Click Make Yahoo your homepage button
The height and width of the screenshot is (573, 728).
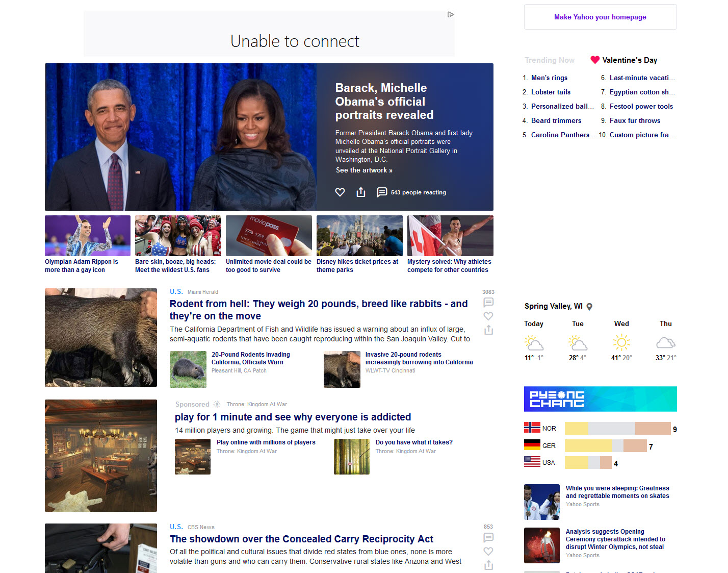point(601,17)
